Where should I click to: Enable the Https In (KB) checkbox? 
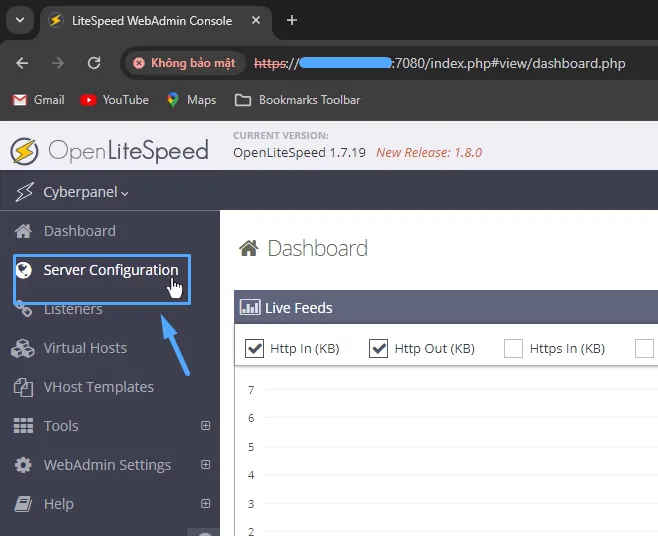(x=513, y=348)
